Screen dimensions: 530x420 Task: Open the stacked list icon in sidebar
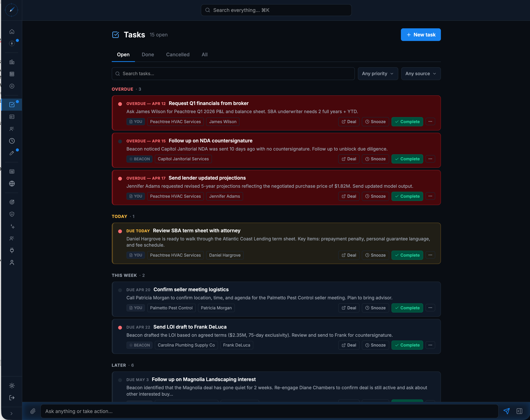[12, 74]
